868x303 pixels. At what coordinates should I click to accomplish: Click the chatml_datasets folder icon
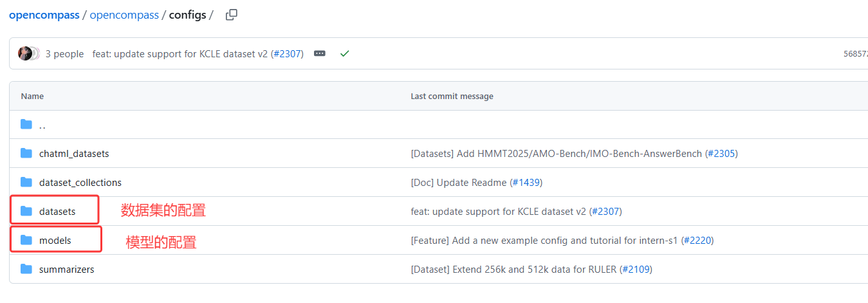26,153
